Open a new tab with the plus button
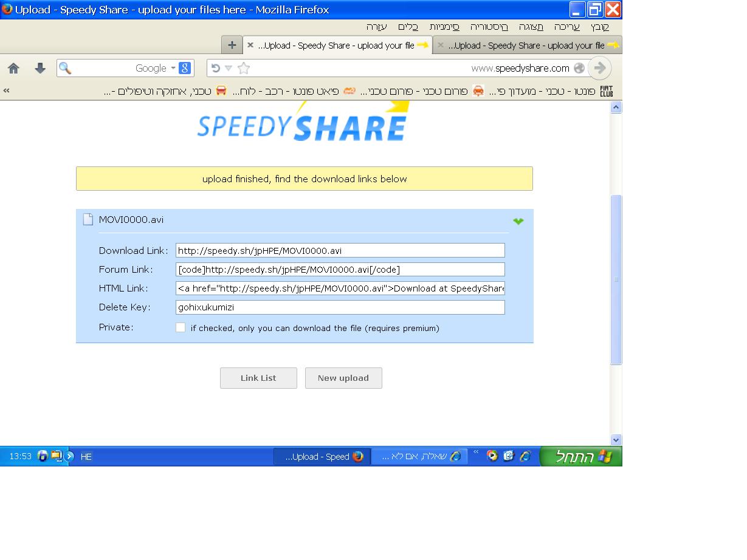The image size is (747, 560). tap(232, 45)
